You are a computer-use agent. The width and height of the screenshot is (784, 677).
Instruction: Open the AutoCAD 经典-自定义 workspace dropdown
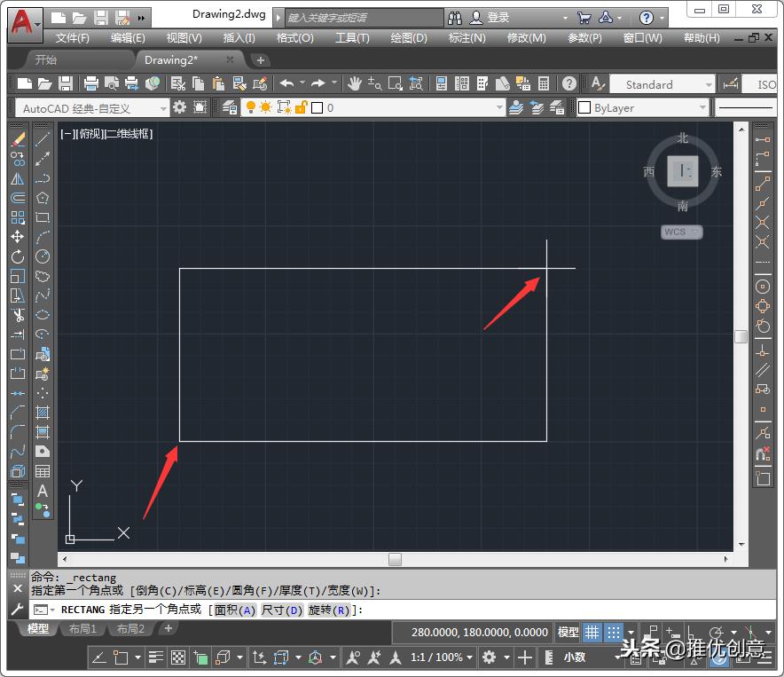coord(164,106)
